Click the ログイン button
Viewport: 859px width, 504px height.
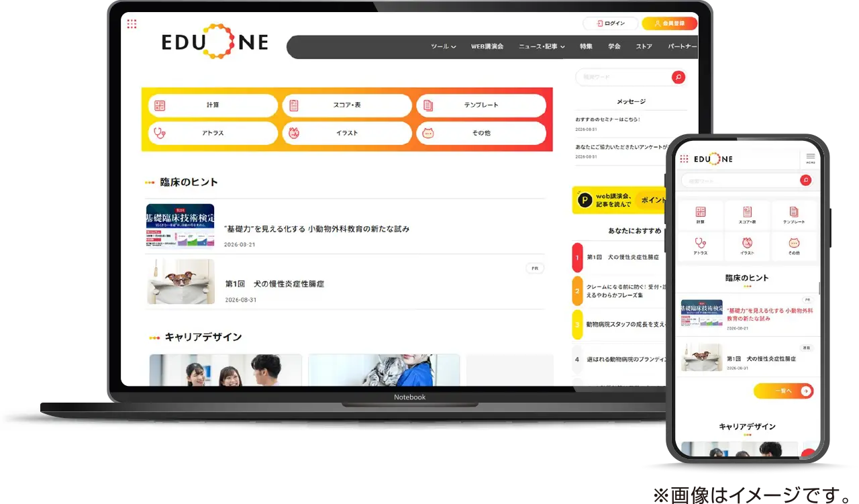pyautogui.click(x=611, y=23)
